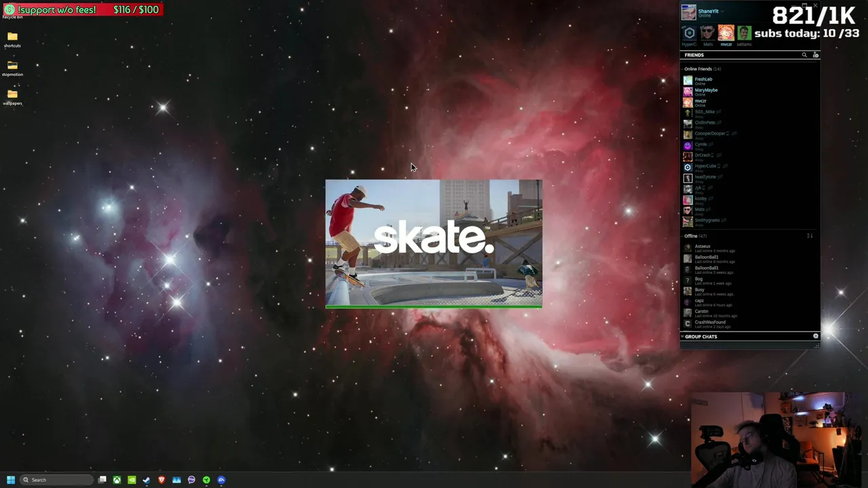
Task: Click the Add a Friend icon
Action: pos(815,55)
